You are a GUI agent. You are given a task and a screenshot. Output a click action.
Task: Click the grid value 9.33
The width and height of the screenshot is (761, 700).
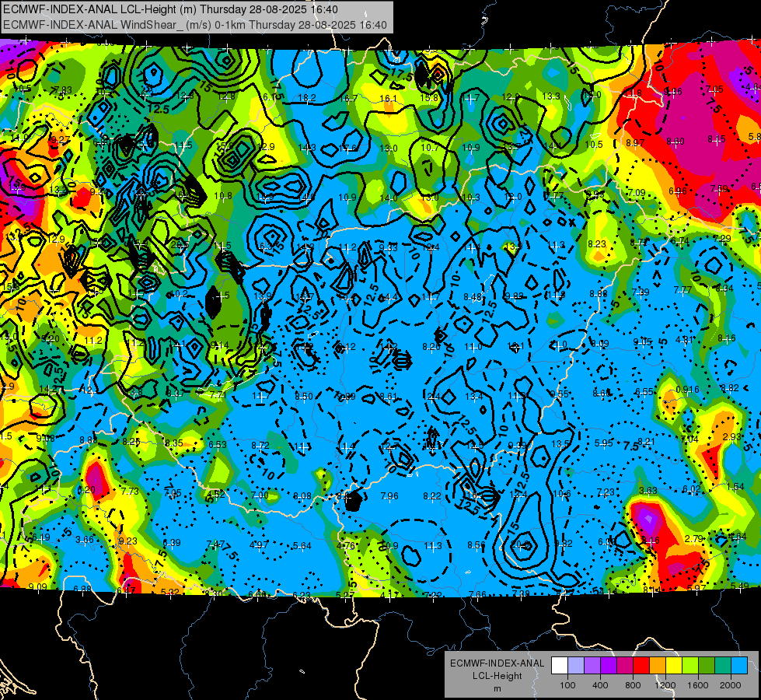click(388, 247)
